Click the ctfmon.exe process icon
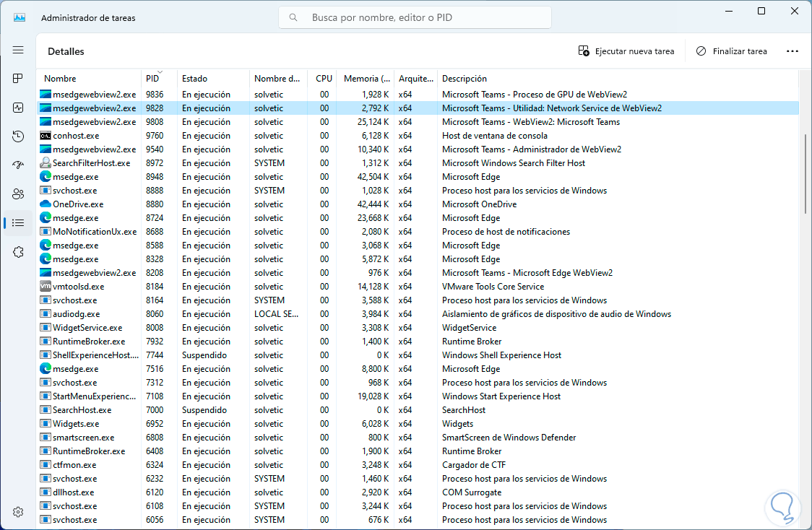This screenshot has height=530, width=812. click(46, 465)
